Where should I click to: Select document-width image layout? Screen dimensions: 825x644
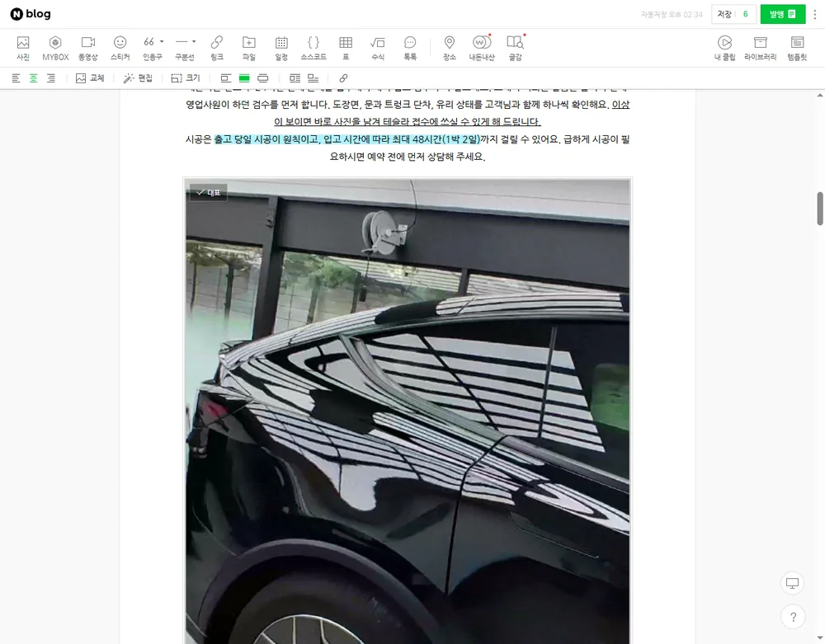click(x=244, y=78)
